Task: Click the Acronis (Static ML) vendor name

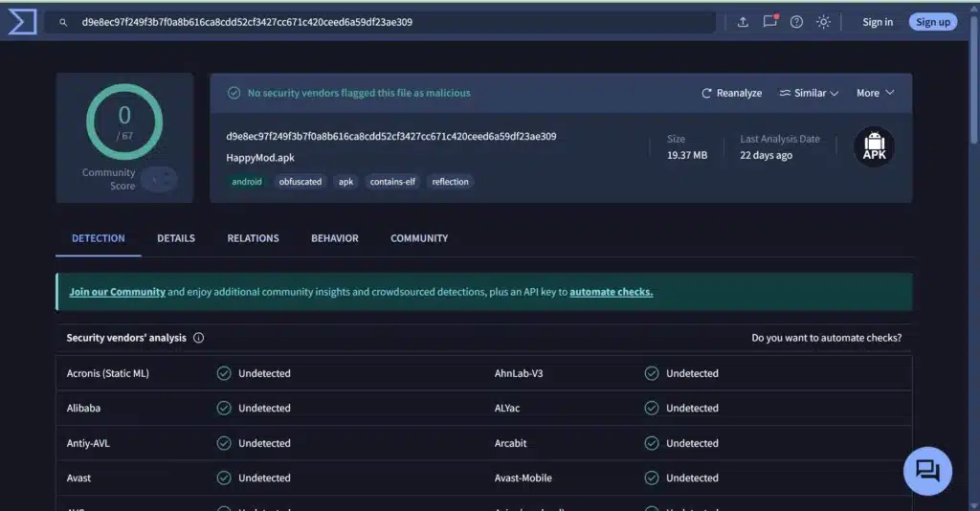Action: click(107, 373)
